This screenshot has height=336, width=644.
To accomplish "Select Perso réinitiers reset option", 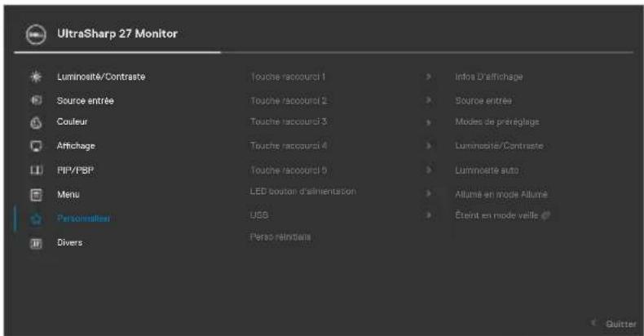I will [x=280, y=237].
